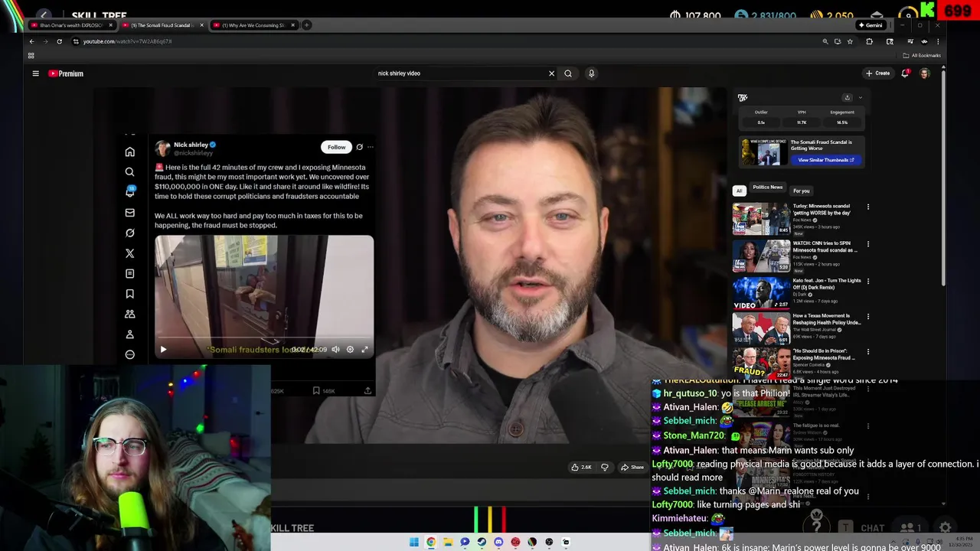The image size is (980, 551).
Task: Open the Gemini button in Chrome
Action: point(871,25)
